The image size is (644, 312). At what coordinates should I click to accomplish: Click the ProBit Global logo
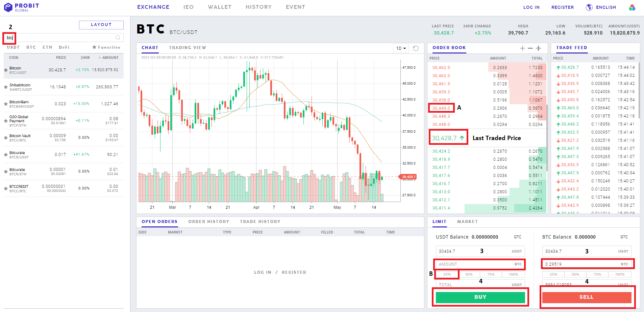(22, 7)
